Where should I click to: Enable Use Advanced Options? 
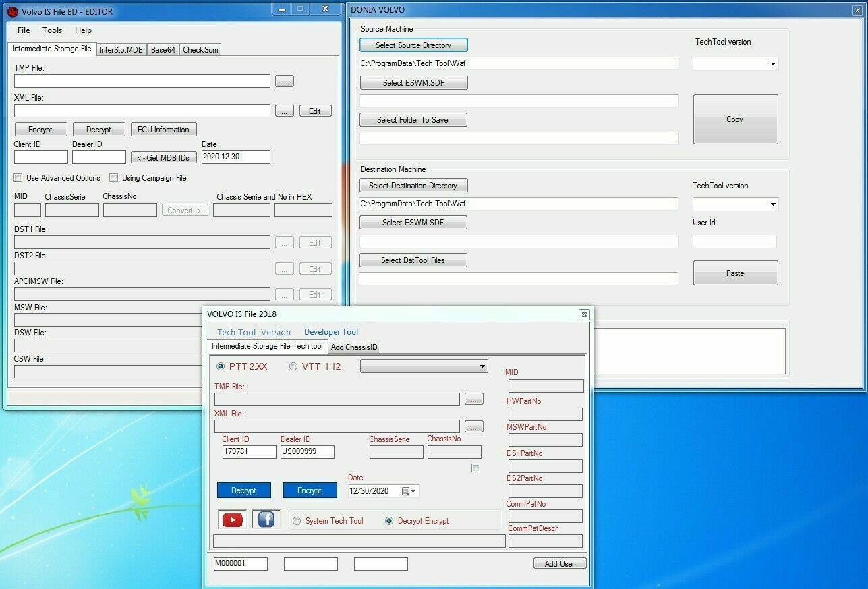pos(18,177)
